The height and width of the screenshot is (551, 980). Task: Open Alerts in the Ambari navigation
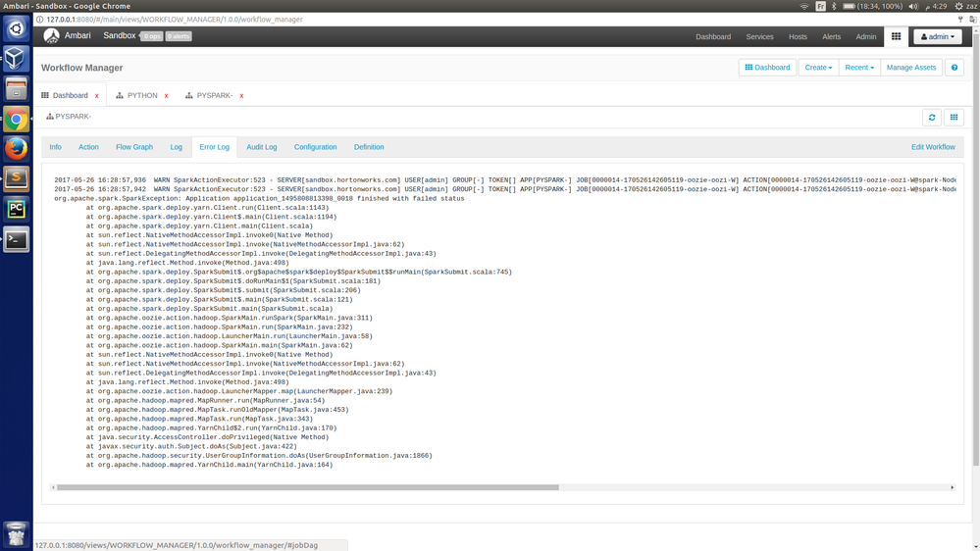coord(831,37)
